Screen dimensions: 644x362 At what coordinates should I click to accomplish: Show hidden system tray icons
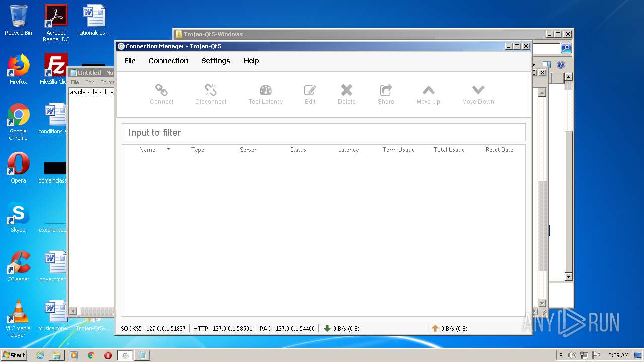pyautogui.click(x=561, y=355)
